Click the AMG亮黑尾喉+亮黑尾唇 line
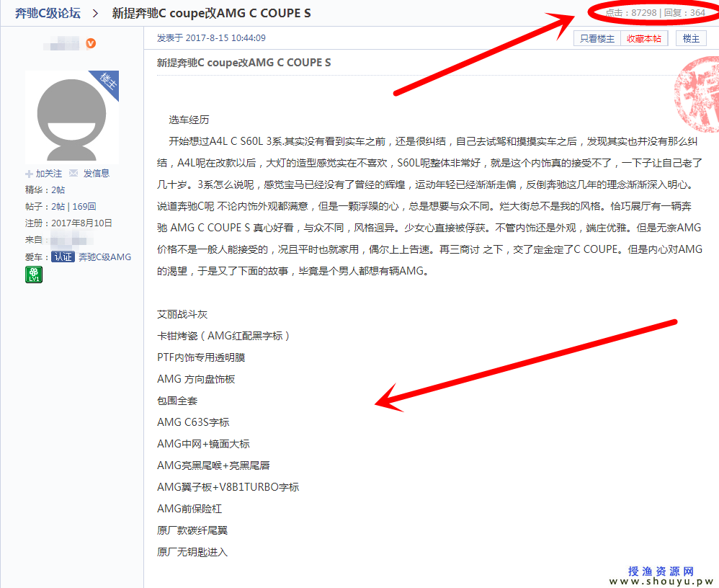This screenshot has height=588, width=719. 213,465
